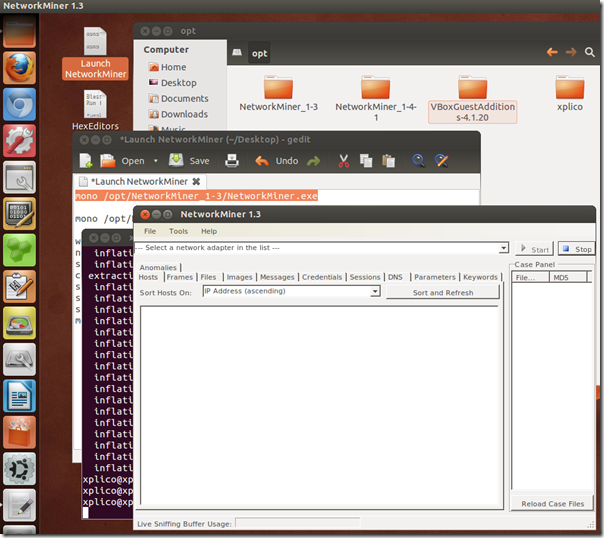Screen dimensions: 604x538
Task: Switch to the Anomalies tab
Action: (x=158, y=267)
